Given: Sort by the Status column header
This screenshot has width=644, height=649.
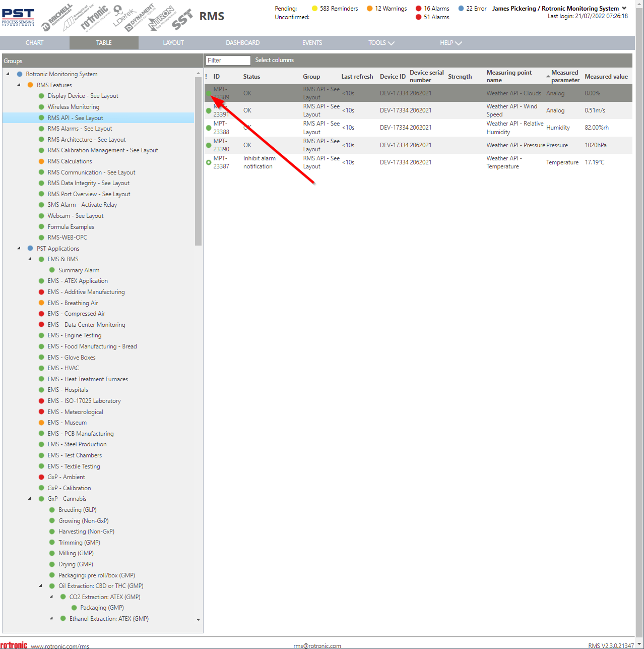Looking at the screenshot, I should pyautogui.click(x=251, y=77).
